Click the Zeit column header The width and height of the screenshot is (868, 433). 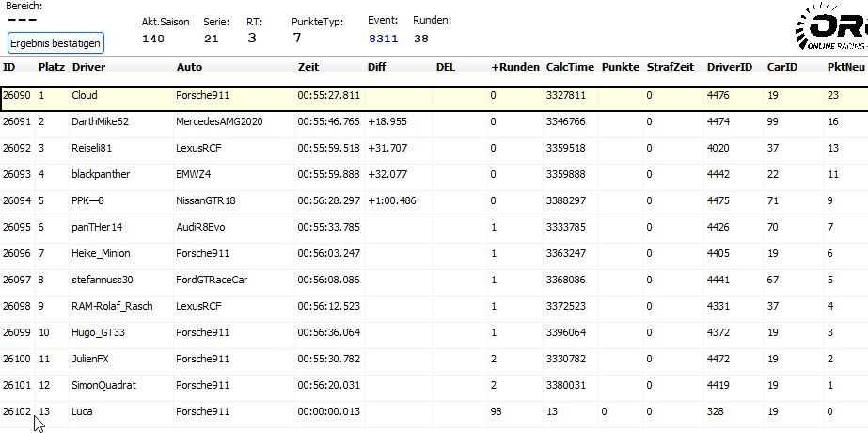(308, 67)
